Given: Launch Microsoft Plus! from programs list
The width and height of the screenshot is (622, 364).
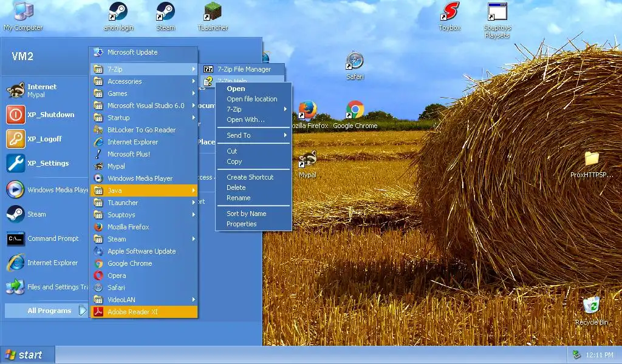Looking at the screenshot, I should click(143, 154).
